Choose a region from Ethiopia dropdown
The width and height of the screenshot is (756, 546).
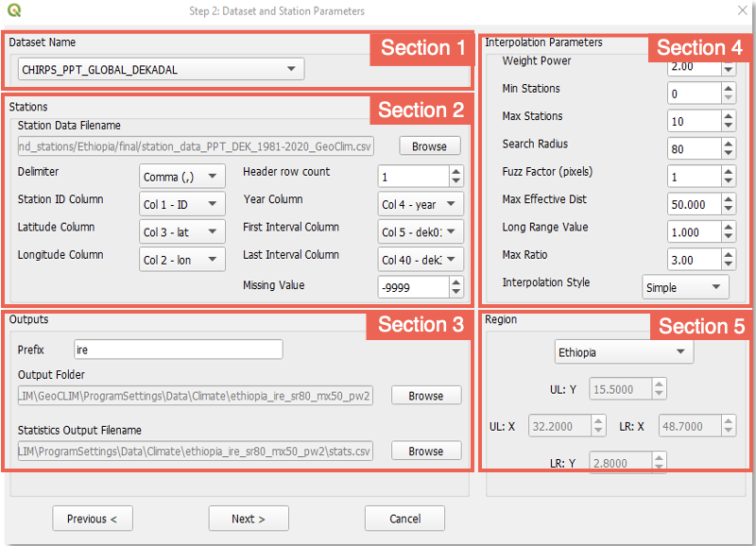[624, 352]
